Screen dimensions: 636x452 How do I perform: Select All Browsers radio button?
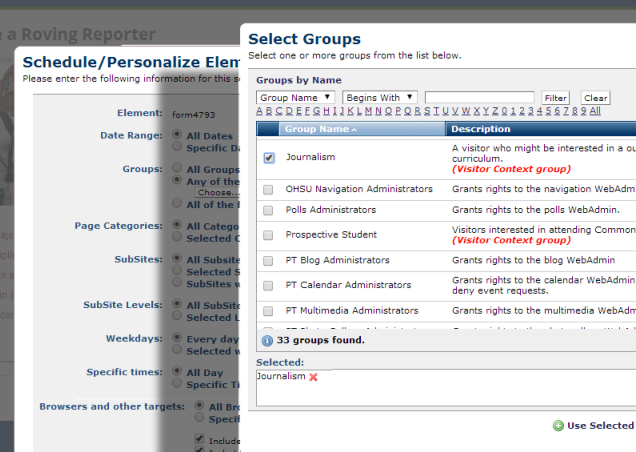tap(199, 405)
